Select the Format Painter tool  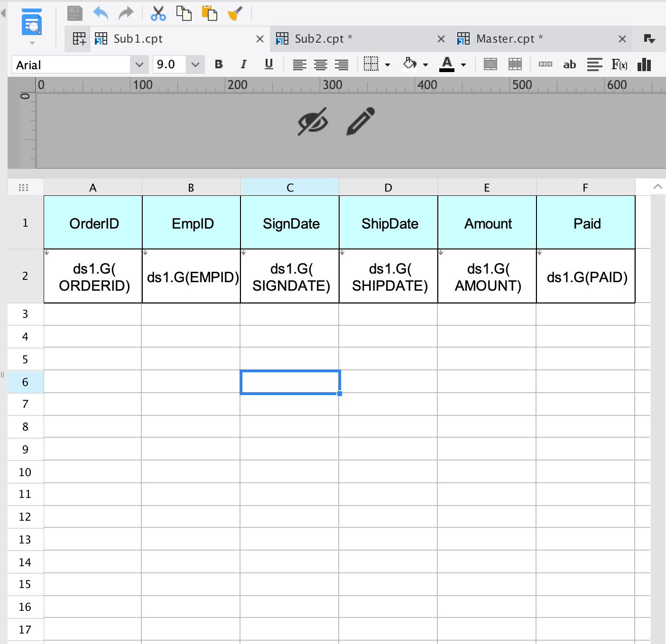pyautogui.click(x=236, y=13)
